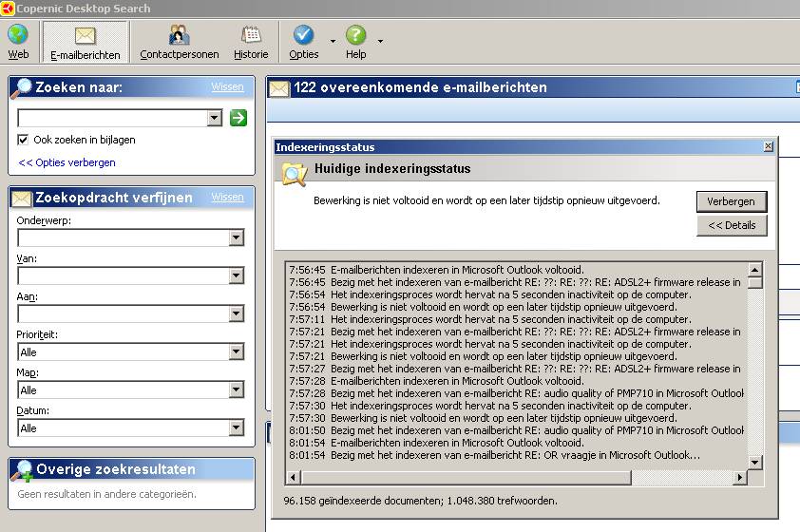Click Geen resultaten in andere categorieën text
Viewport: 800px width, 532px height.
tap(106, 494)
